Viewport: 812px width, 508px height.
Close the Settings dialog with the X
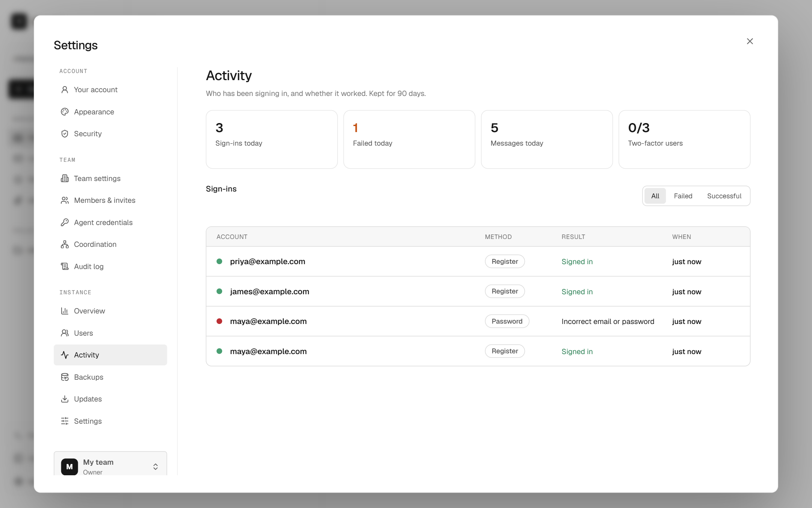750,41
